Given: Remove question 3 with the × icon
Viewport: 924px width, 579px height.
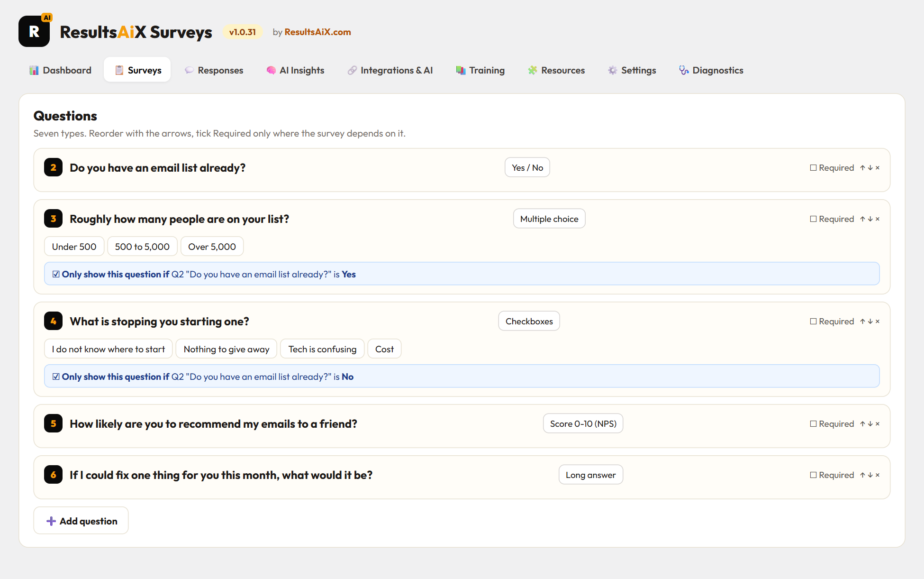Looking at the screenshot, I should (x=878, y=219).
